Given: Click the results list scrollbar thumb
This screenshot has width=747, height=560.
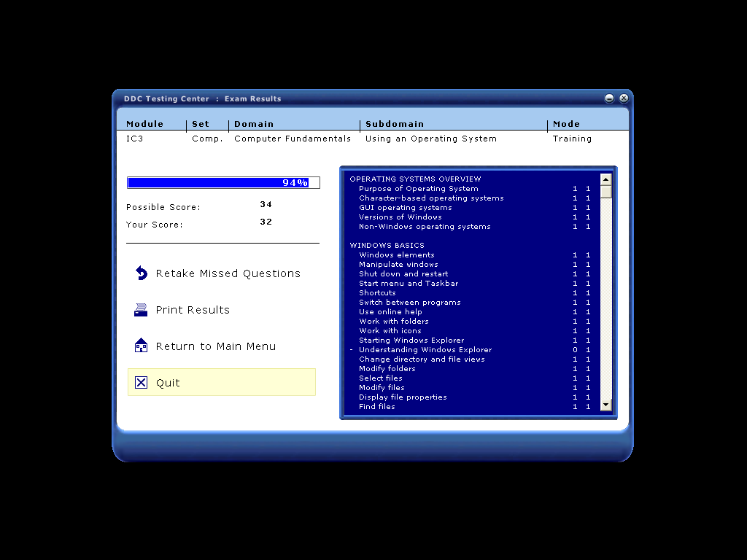Looking at the screenshot, I should coord(605,192).
